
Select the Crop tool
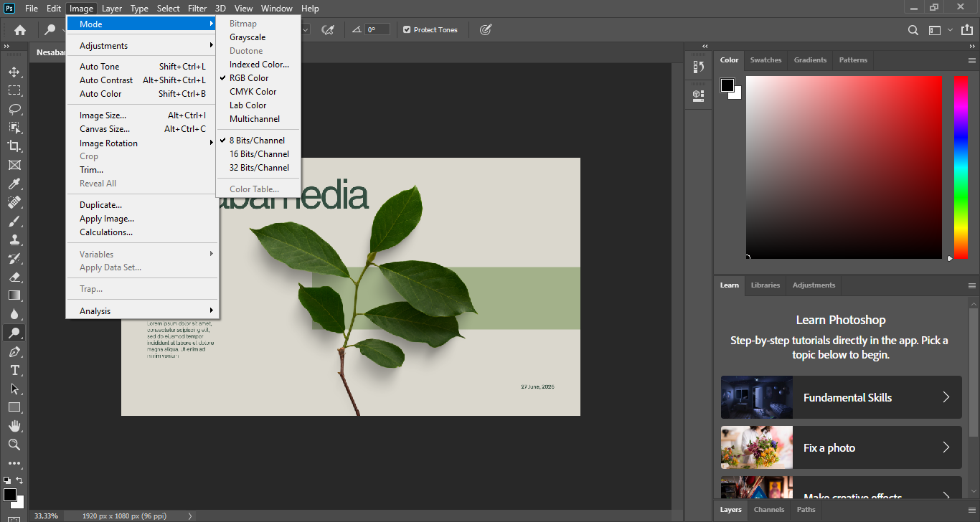[x=14, y=146]
